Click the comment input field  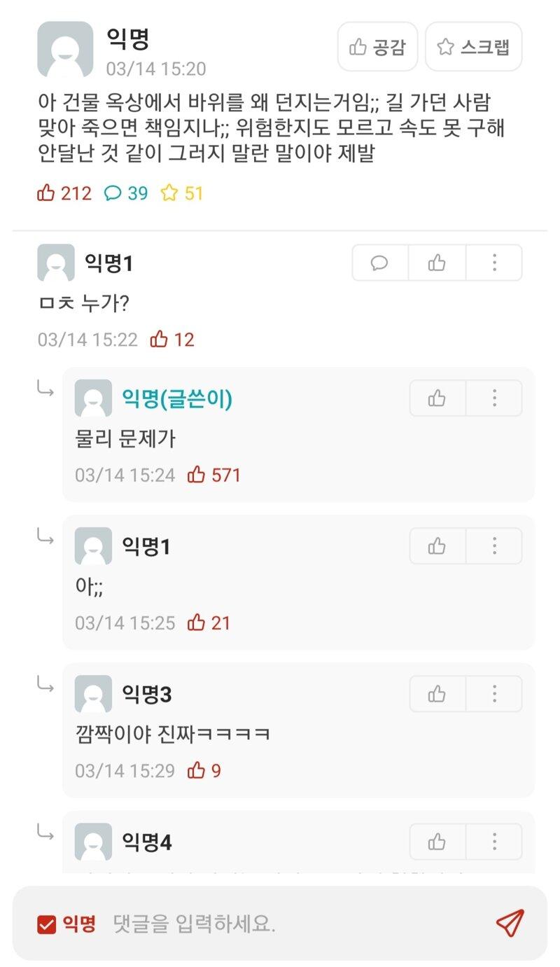coord(294,924)
